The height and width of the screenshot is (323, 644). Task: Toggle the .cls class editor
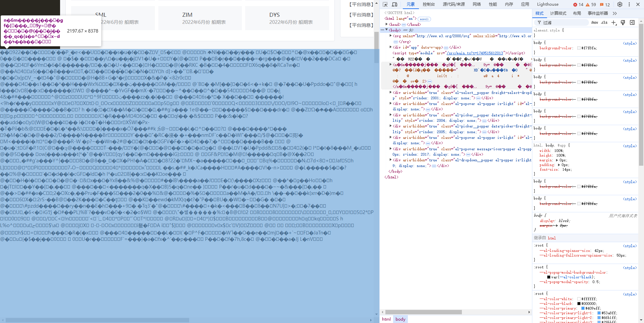pyautogui.click(x=604, y=22)
